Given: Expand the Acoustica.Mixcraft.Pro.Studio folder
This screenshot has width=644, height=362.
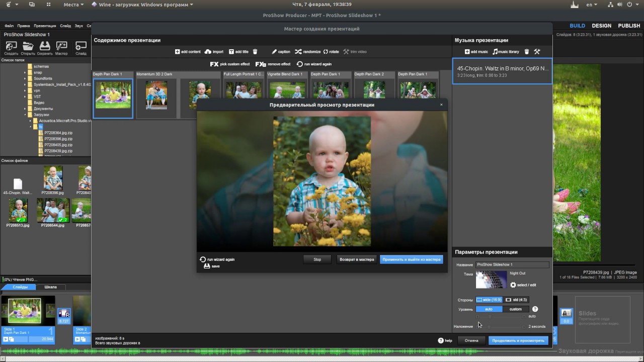Looking at the screenshot, I should pyautogui.click(x=30, y=121).
